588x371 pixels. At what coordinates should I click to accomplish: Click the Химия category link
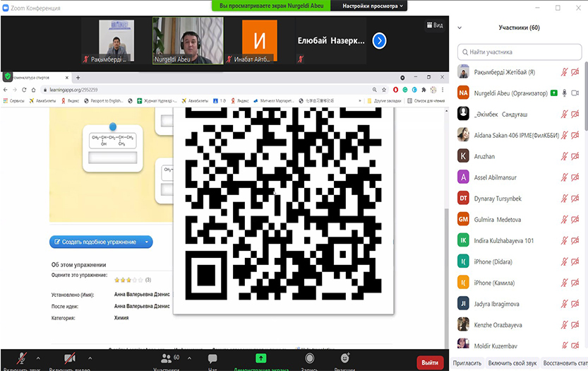coord(121,318)
